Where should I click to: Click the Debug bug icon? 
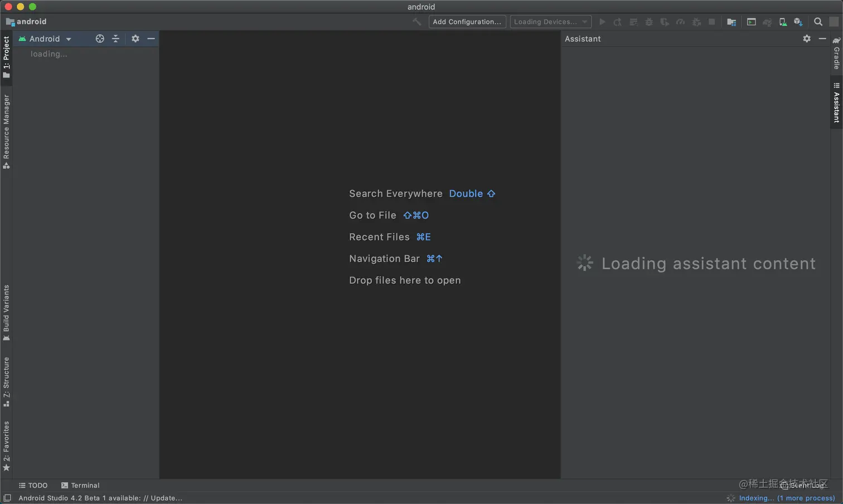point(649,22)
